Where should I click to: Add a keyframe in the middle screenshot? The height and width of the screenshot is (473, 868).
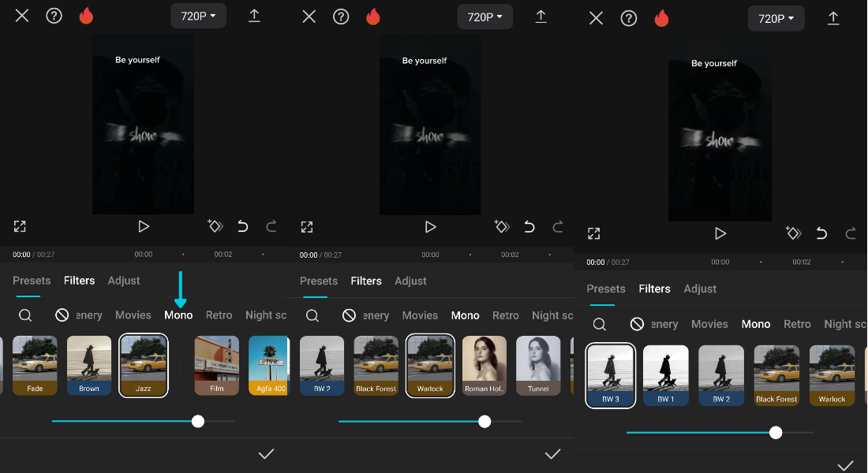click(x=502, y=226)
